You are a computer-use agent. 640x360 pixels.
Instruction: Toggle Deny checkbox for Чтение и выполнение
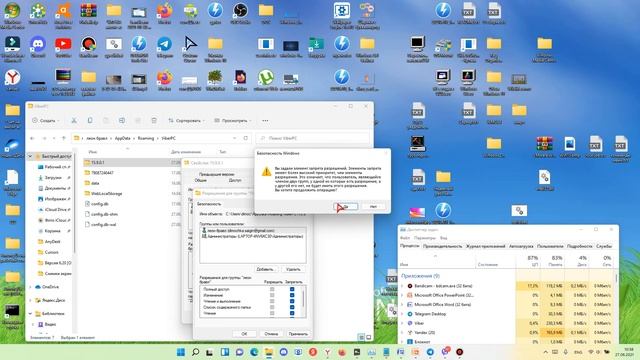click(292, 301)
